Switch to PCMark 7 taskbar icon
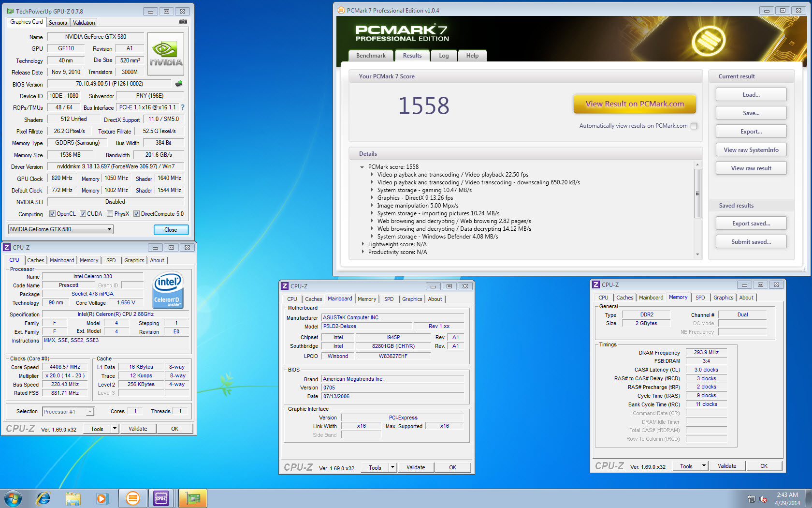Image resolution: width=812 pixels, height=508 pixels. coord(132,498)
